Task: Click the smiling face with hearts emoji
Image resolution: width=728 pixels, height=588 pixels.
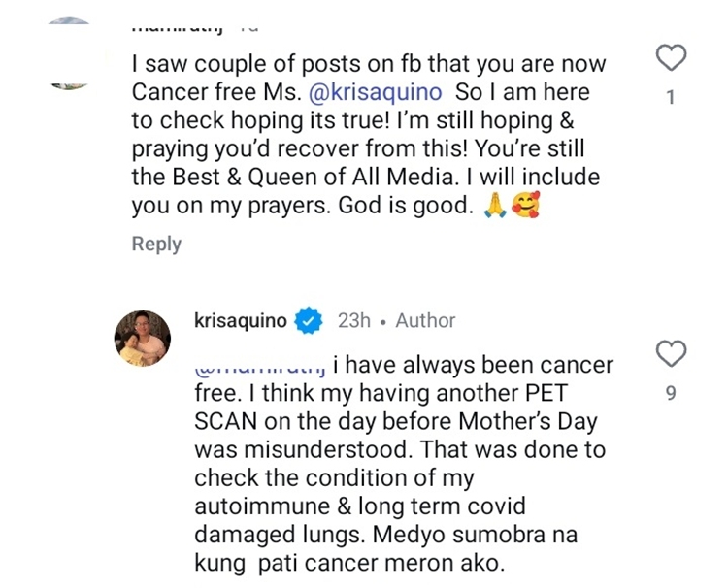Action: [524, 207]
